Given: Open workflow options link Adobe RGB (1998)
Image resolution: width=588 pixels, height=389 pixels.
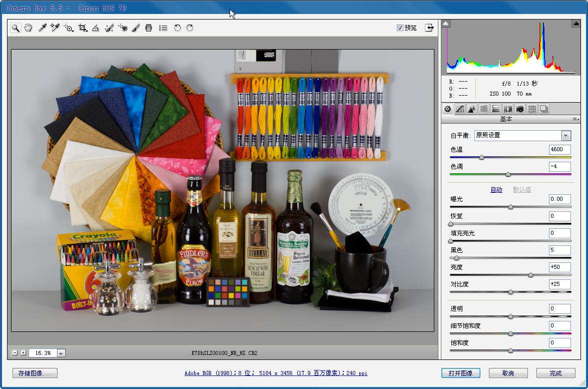Looking at the screenshot, I should point(276,373).
